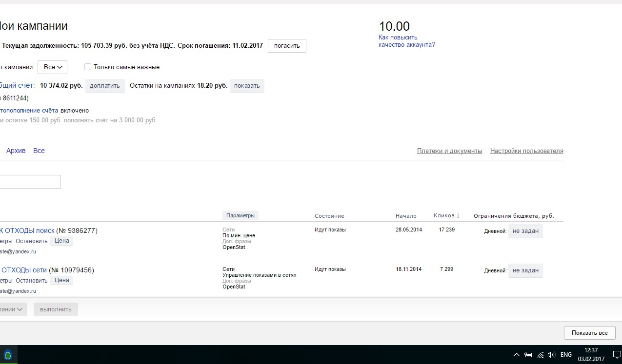Open the shared account 'счёт:' link
Screen dimensions: 622x364
click(17, 85)
